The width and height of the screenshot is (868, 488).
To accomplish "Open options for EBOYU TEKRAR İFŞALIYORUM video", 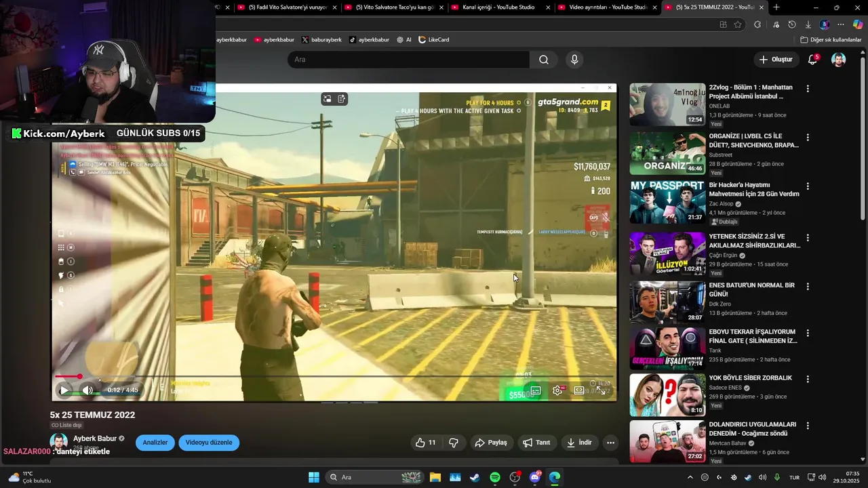I will (808, 333).
